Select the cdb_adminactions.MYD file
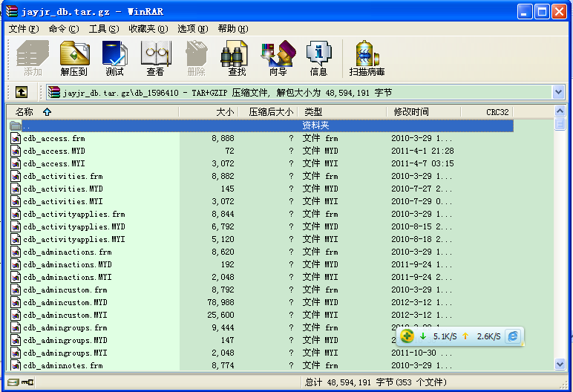The height and width of the screenshot is (392, 573). (68, 265)
